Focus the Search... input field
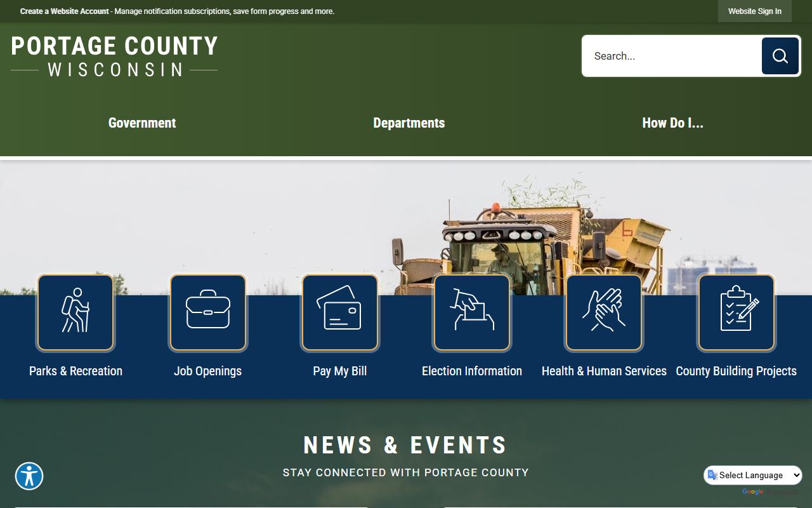The height and width of the screenshot is (508, 812). pos(672,56)
